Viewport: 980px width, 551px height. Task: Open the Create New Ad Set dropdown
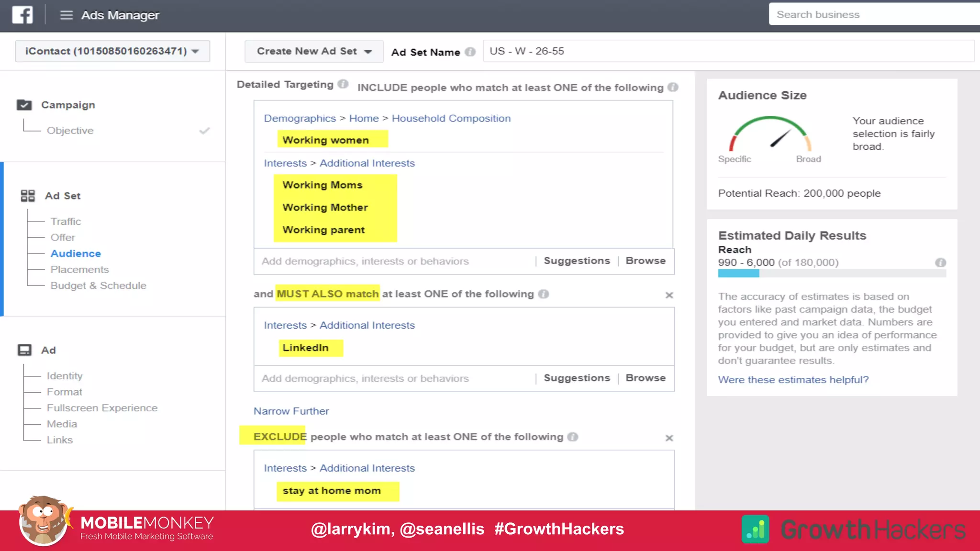[x=314, y=51]
